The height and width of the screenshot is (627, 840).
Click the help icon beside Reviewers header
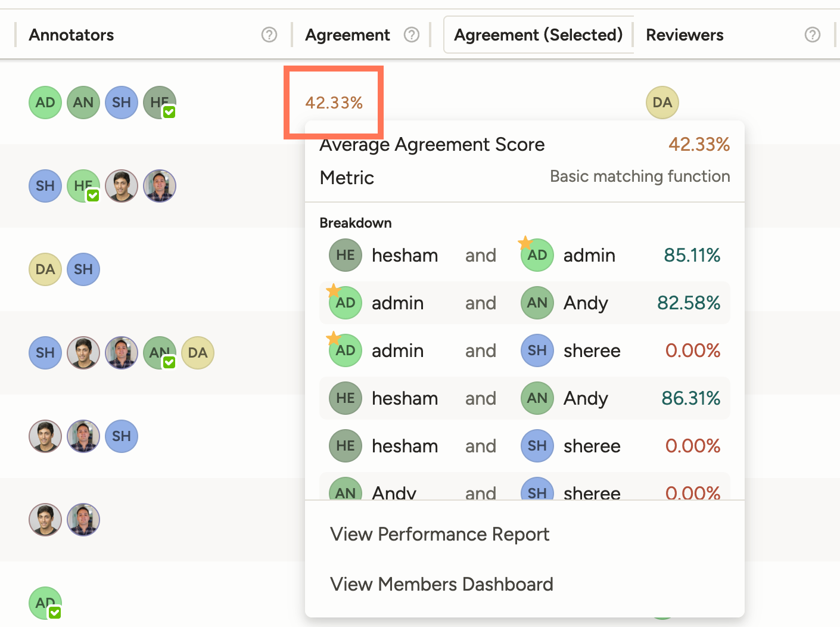[x=812, y=35]
